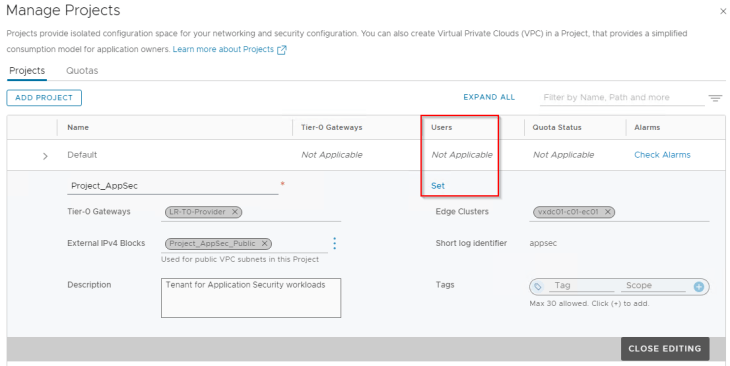Click EXPAND ALL above the table
Screen dimensions: 730x366
[x=489, y=97]
